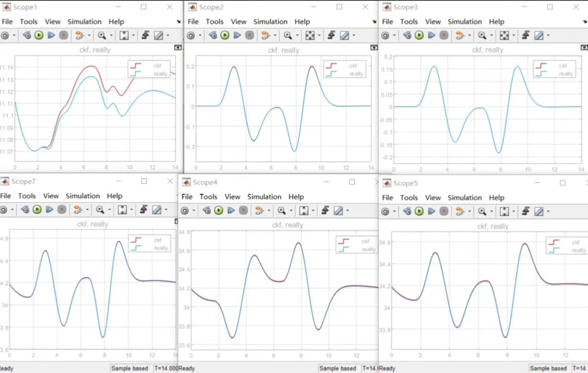Open Simulation menu in Scope7
Image resolution: width=588 pixels, height=373 pixels.
pyautogui.click(x=82, y=196)
